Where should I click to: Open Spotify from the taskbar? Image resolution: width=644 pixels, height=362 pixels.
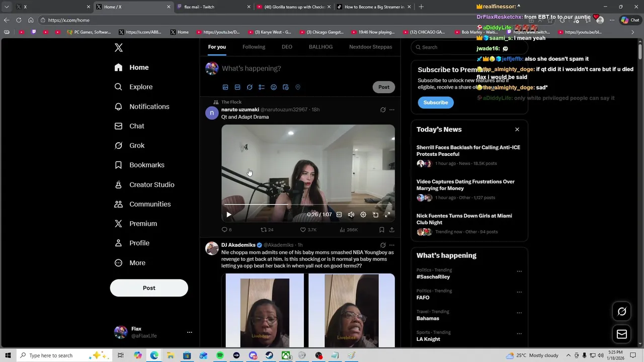pyautogui.click(x=220, y=355)
